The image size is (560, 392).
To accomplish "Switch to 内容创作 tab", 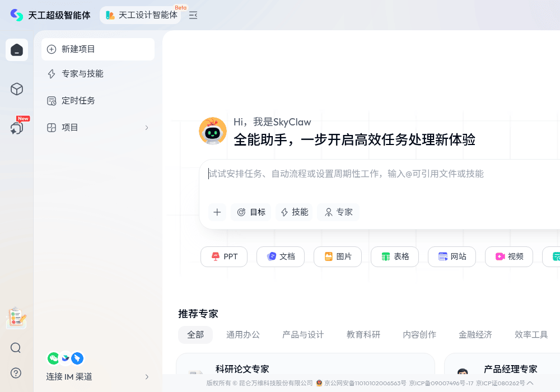I will click(419, 335).
